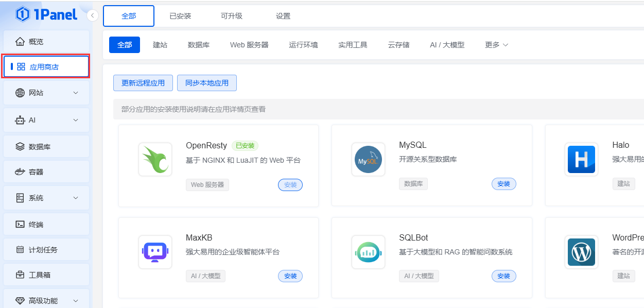Switch to the top 全部 tab
Image resolution: width=644 pixels, height=308 pixels.
coord(129,16)
